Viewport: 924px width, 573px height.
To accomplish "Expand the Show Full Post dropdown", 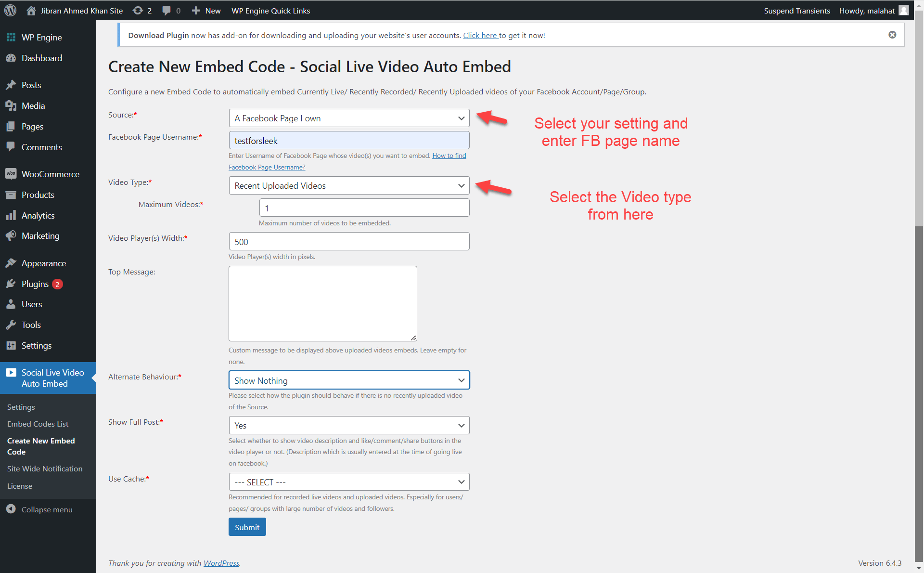I will (349, 425).
